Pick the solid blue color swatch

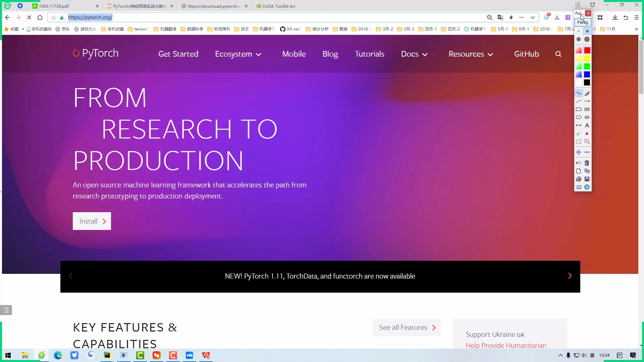tap(587, 74)
